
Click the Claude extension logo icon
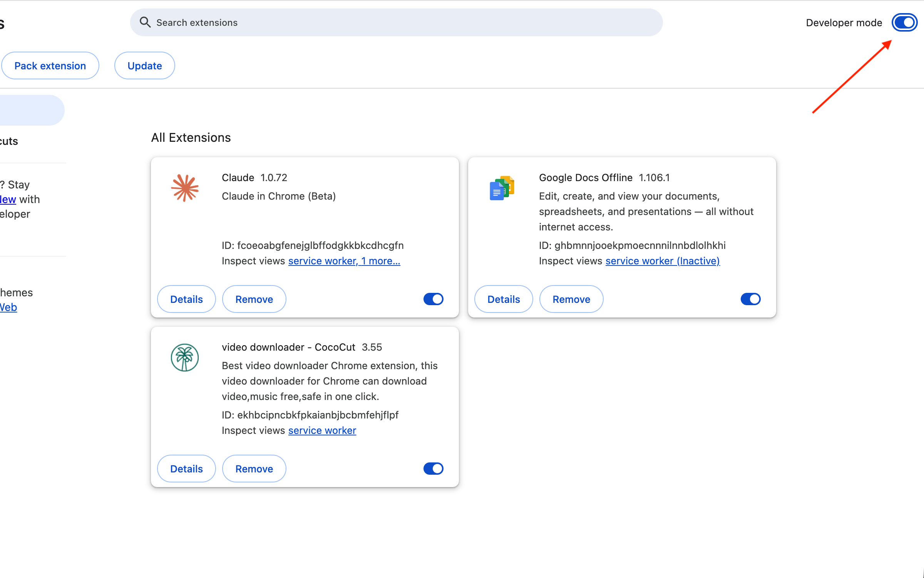pos(185,188)
